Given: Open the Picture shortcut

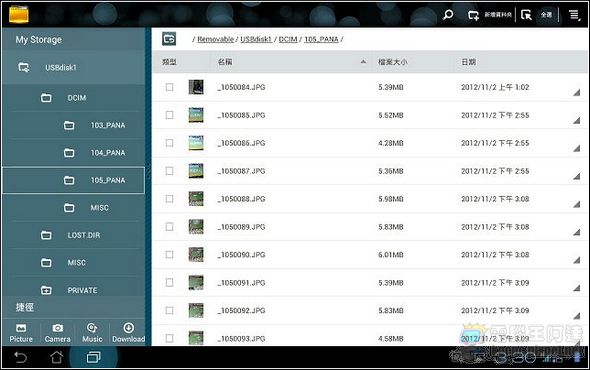Looking at the screenshot, I should (21, 333).
